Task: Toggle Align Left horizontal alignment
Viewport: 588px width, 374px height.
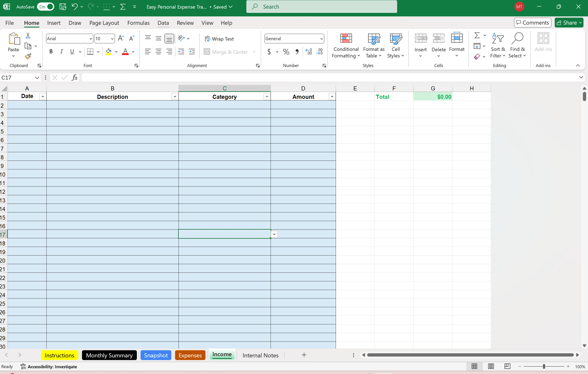Action: pos(148,52)
